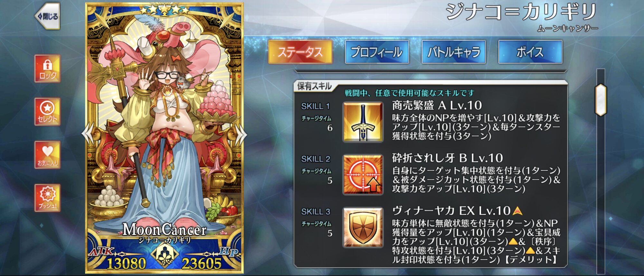
Task: Click the Skill 2 target crosshair icon
Action: coord(363,175)
